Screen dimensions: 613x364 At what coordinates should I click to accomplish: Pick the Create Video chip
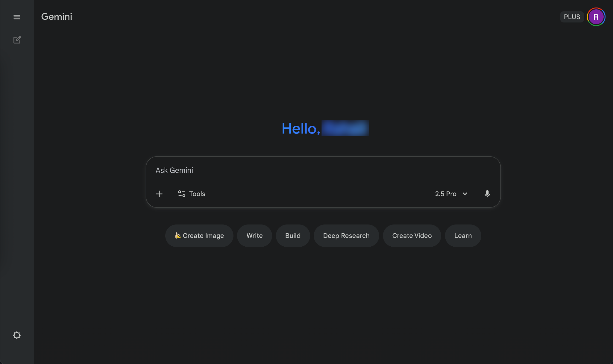[412, 236]
